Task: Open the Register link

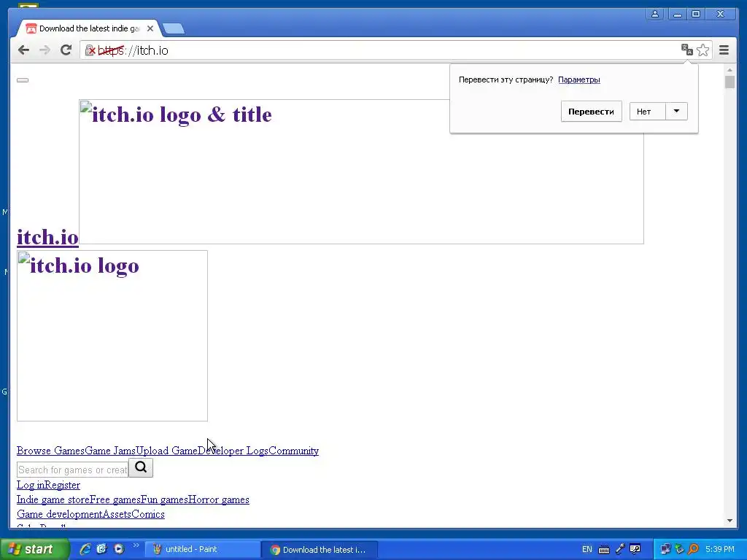Action: pyautogui.click(x=62, y=485)
